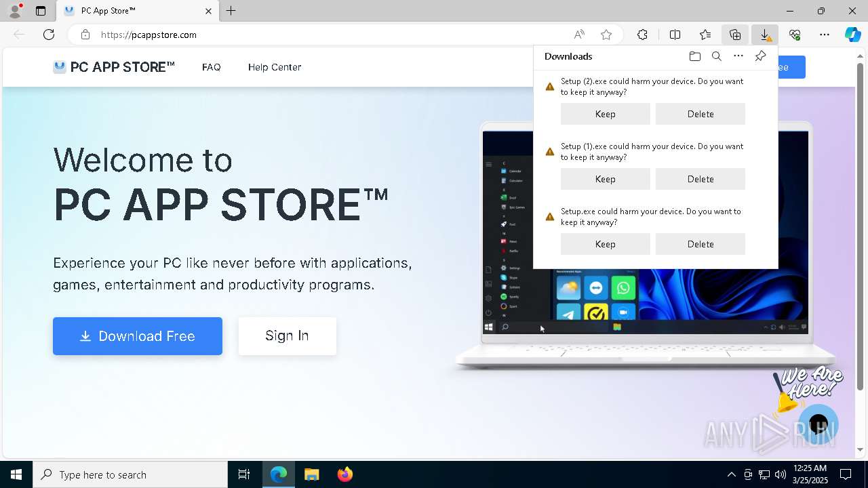Delete the Setup (1).exe download
This screenshot has width=868, height=488.
[701, 179]
